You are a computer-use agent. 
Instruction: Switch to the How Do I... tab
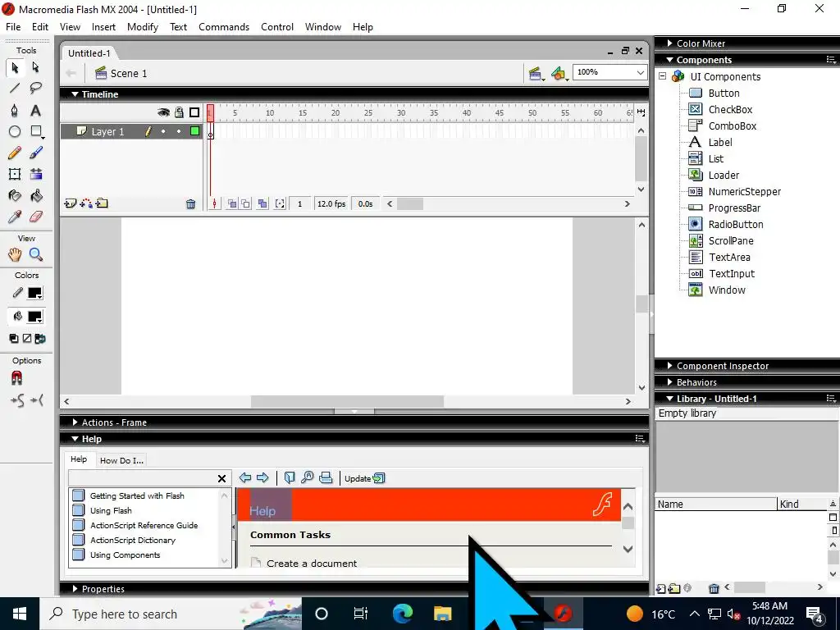121,460
